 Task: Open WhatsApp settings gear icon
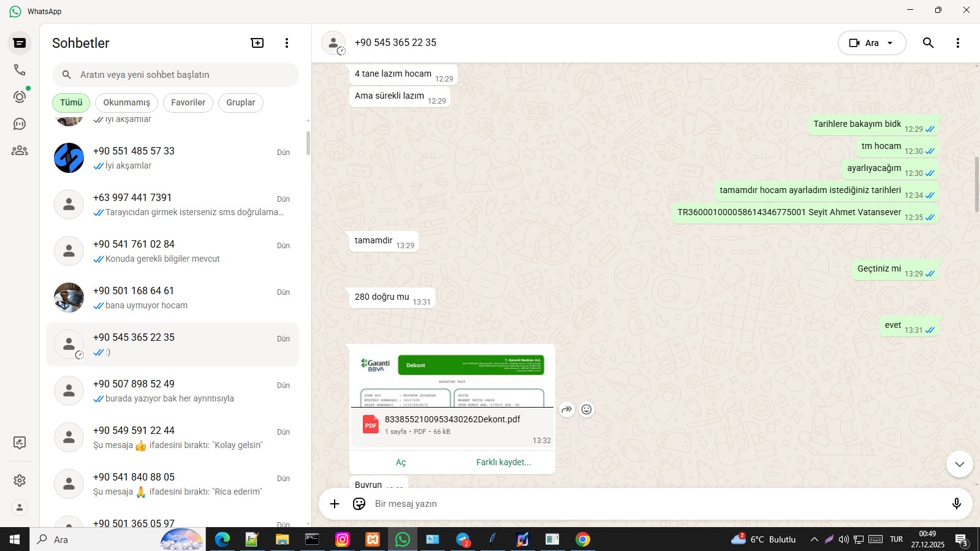[20, 481]
